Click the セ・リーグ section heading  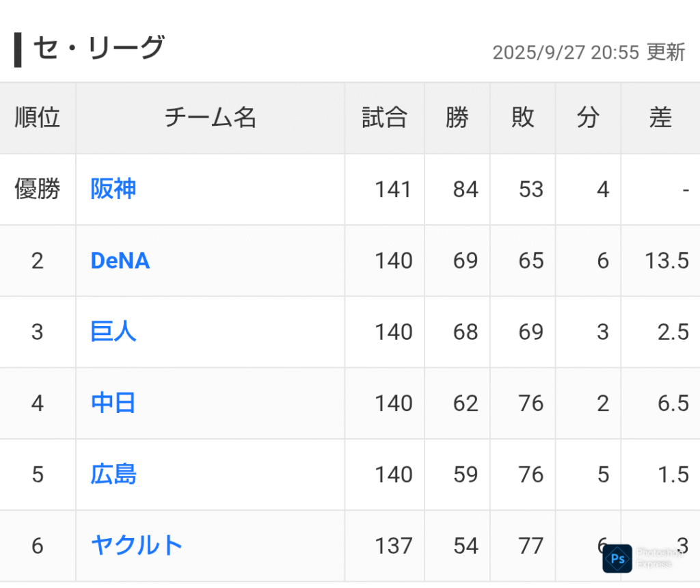99,48
